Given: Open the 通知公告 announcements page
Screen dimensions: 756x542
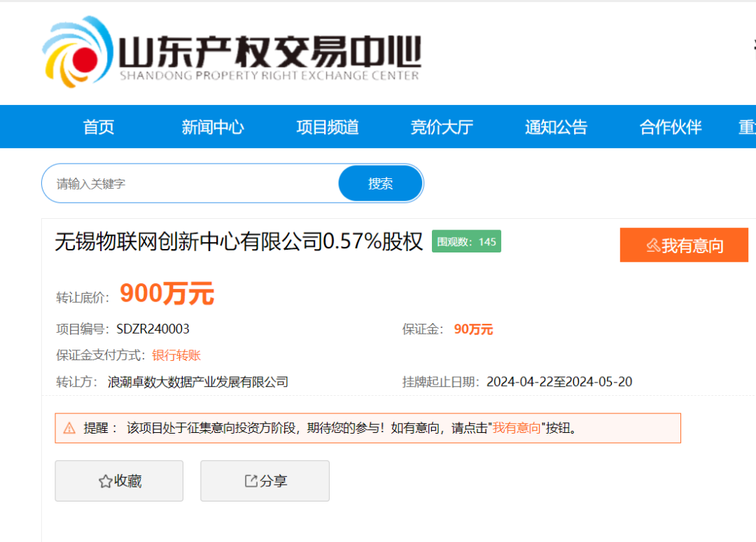Looking at the screenshot, I should coord(556,127).
